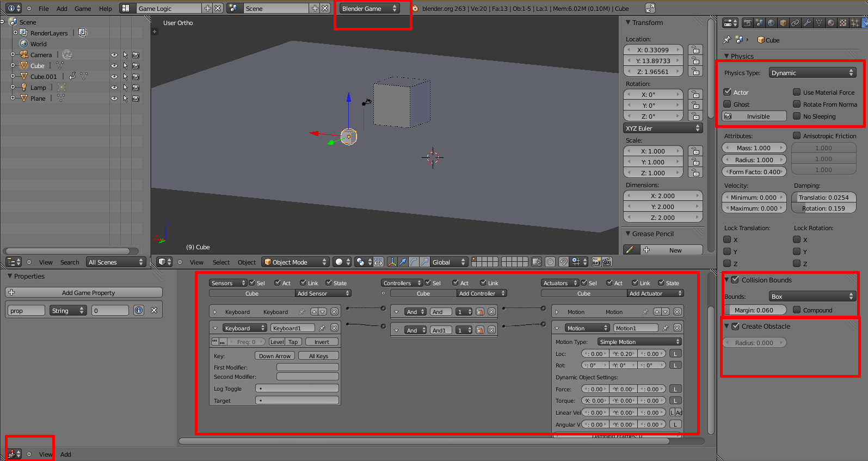Screen dimensions: 868x461
Task: Open the World properties tab (globe icon)
Action: pos(771,23)
